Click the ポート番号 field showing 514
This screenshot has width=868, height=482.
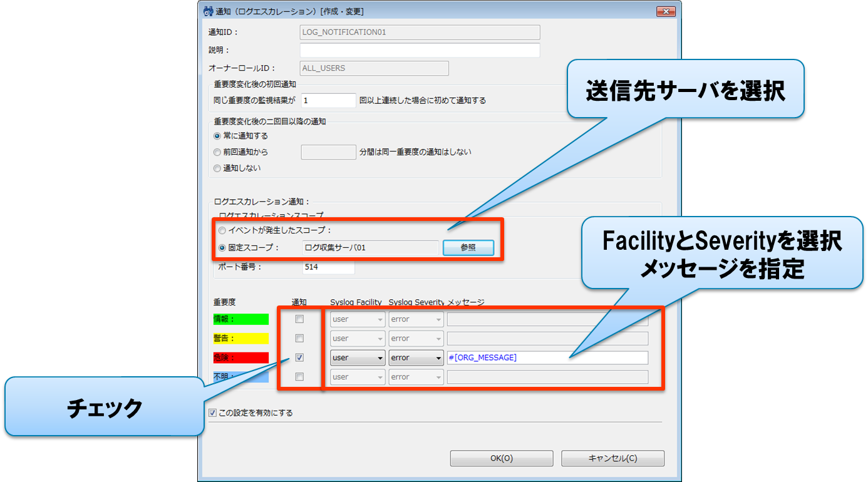click(328, 267)
